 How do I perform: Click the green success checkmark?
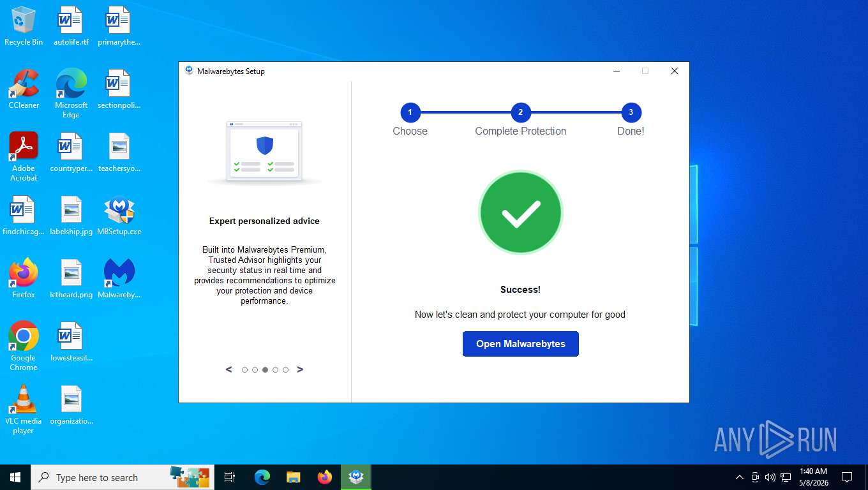pyautogui.click(x=520, y=212)
